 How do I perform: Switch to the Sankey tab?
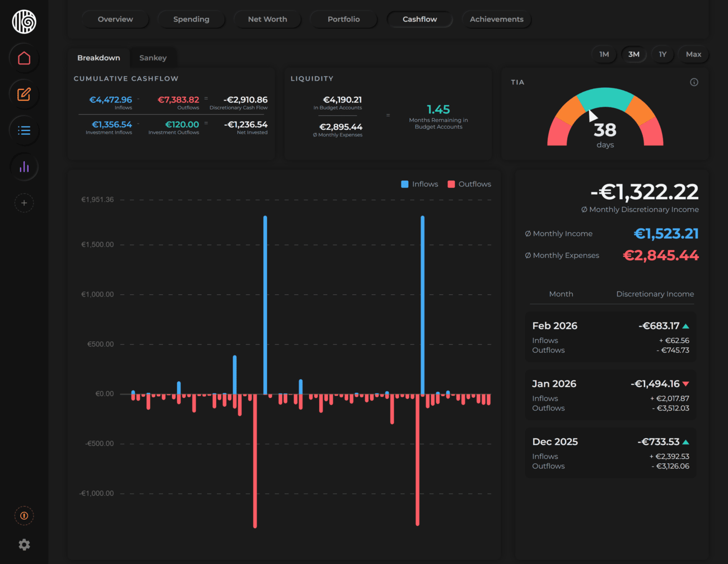pyautogui.click(x=153, y=58)
